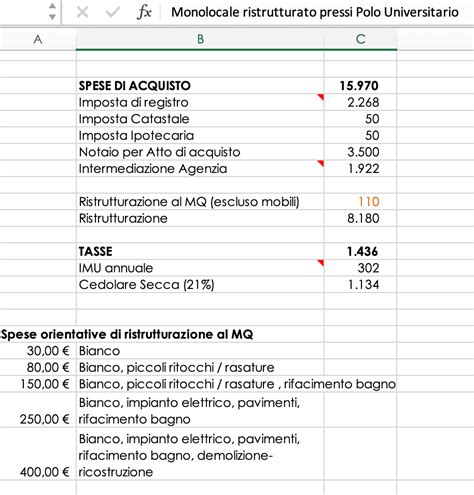Select the TASSE heading cell

click(x=200, y=251)
